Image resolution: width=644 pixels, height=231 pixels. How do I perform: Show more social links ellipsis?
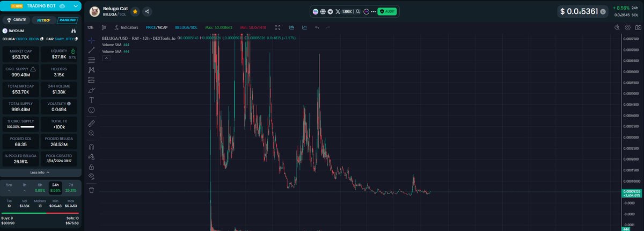(x=373, y=11)
